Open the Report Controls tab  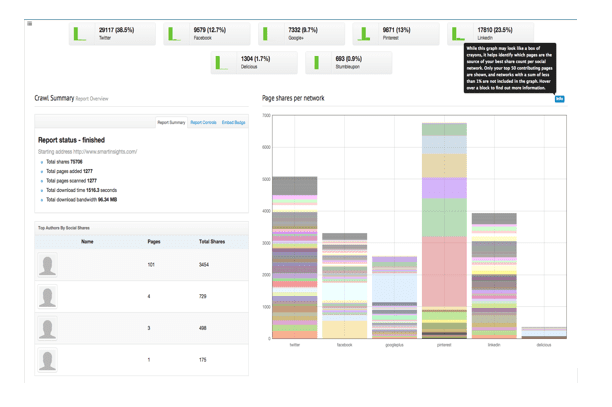tap(203, 122)
